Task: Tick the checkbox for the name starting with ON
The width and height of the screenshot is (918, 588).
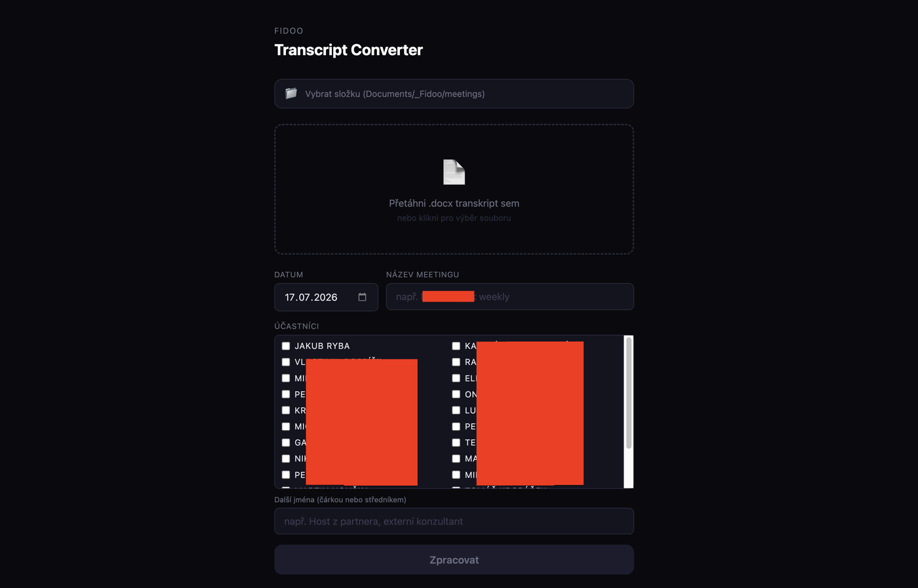Action: pos(456,394)
